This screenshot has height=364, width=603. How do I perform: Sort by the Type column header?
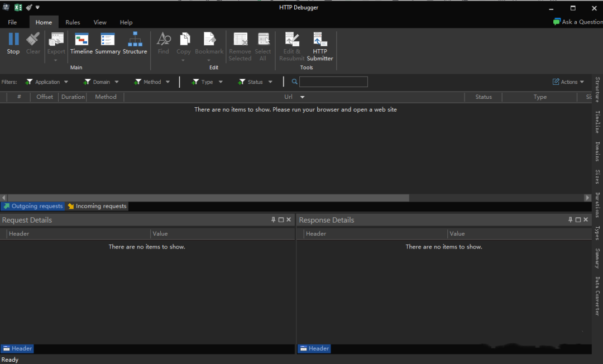(x=540, y=97)
